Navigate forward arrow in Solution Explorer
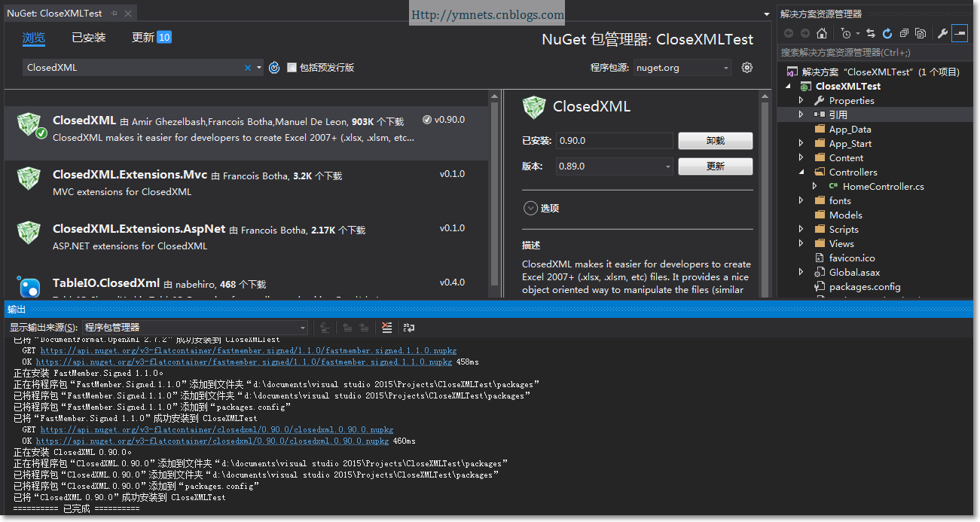 [x=805, y=33]
